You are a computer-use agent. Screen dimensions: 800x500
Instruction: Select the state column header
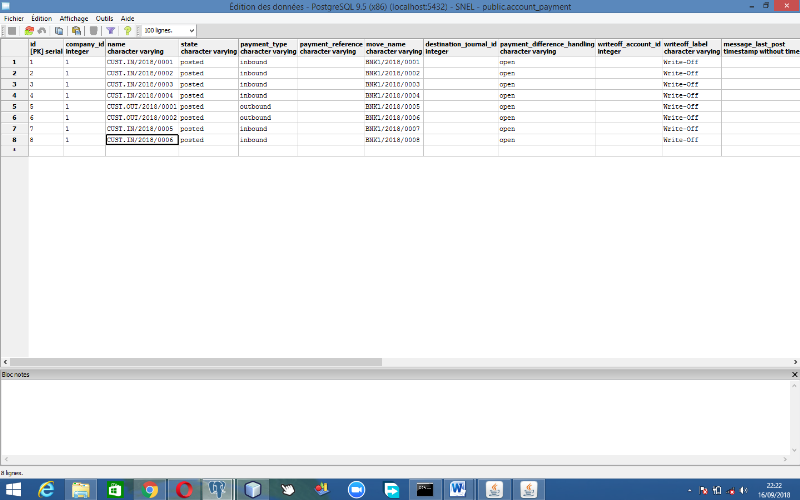coord(209,48)
